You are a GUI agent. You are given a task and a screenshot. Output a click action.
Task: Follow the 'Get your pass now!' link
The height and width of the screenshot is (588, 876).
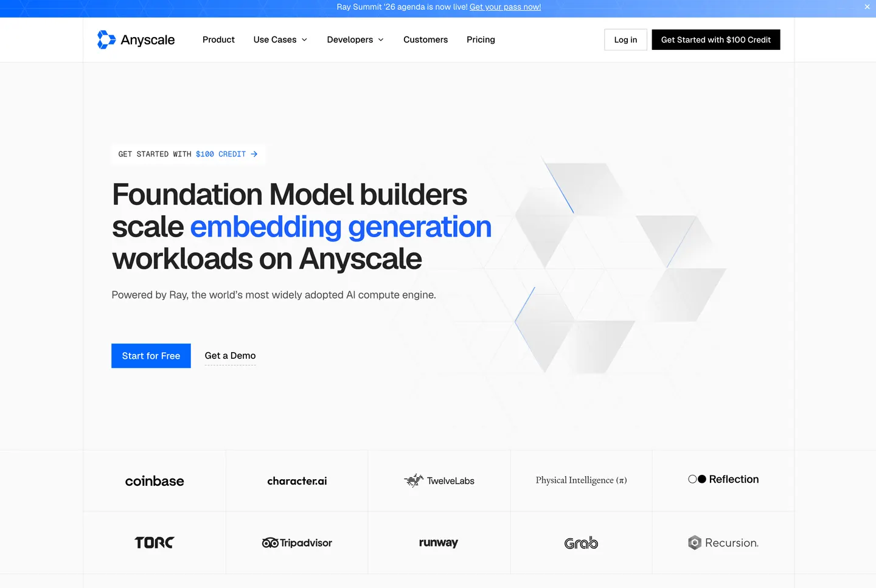[505, 7]
